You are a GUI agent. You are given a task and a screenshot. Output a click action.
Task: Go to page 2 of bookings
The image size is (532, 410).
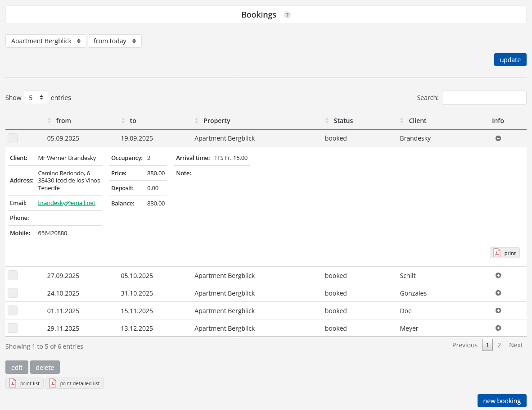pyautogui.click(x=499, y=345)
